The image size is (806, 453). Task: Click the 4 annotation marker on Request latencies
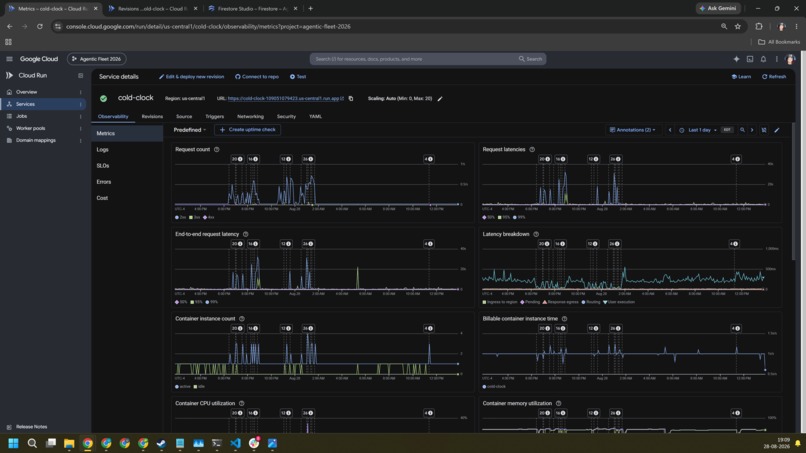point(736,159)
